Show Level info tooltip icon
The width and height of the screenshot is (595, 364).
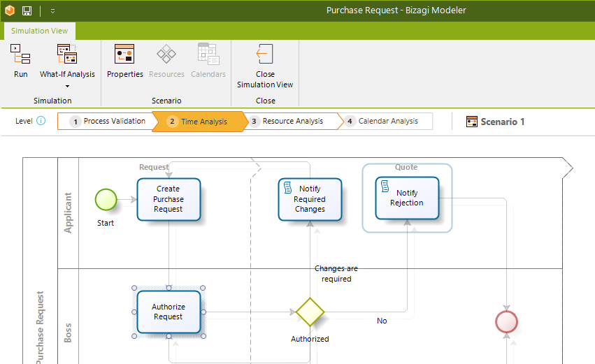(41, 121)
